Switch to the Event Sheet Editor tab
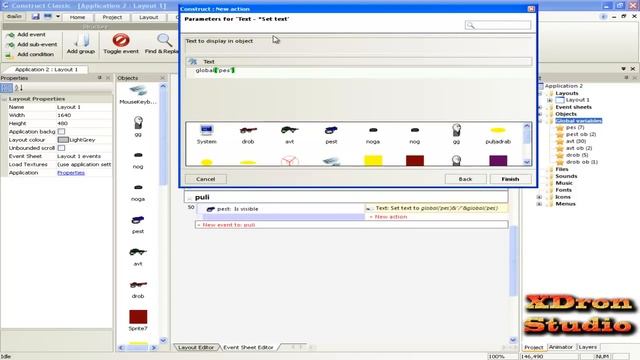Viewport: 640px width, 360px height. 248,347
